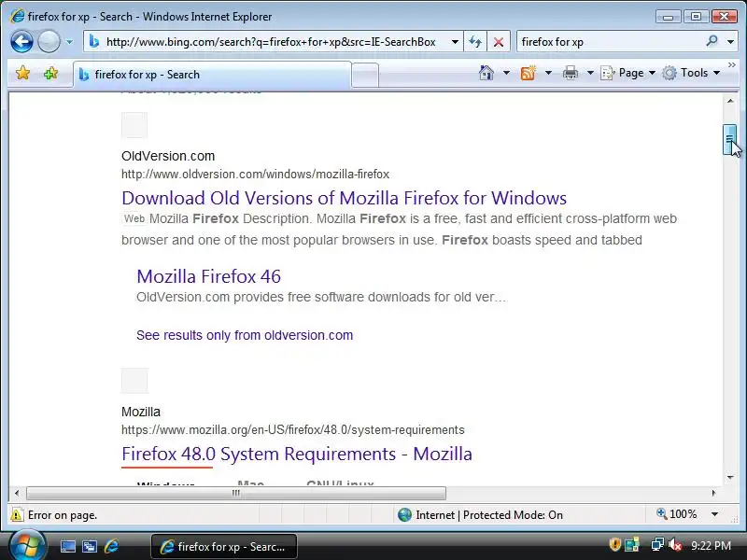Open 'Firefox 48.0 System Requirements - Mozilla' link
This screenshot has height=560, width=747.
pyautogui.click(x=297, y=454)
